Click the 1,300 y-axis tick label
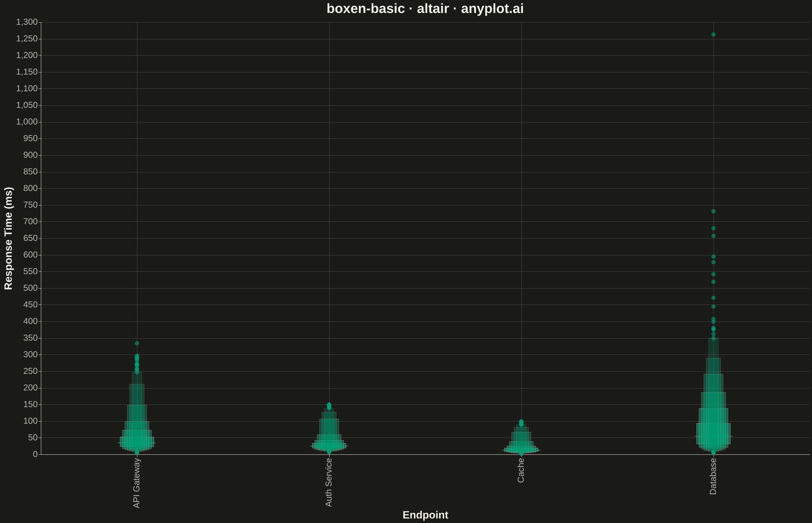The height and width of the screenshot is (523, 812). point(27,22)
